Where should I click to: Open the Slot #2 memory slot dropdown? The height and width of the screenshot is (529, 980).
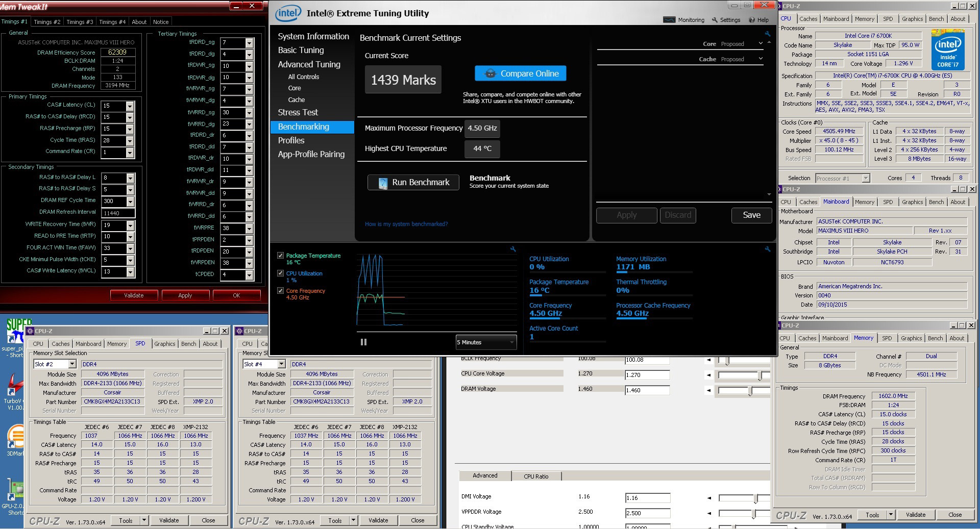[72, 364]
